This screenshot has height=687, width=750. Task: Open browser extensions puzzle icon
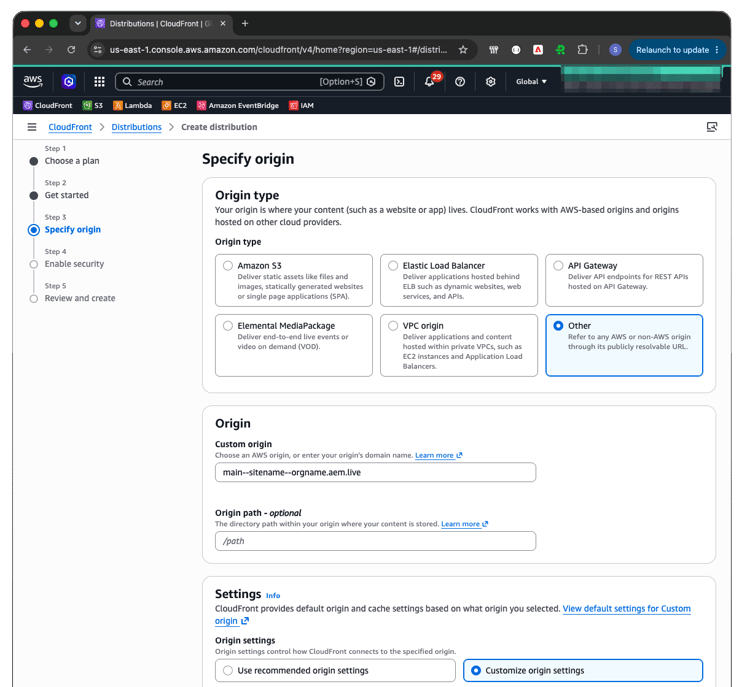point(582,50)
